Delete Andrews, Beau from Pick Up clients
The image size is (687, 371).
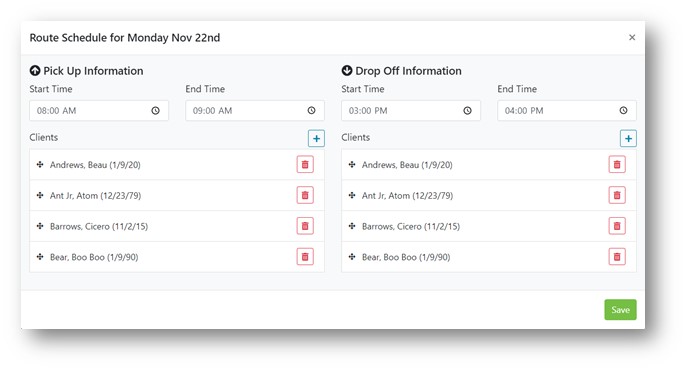(305, 165)
